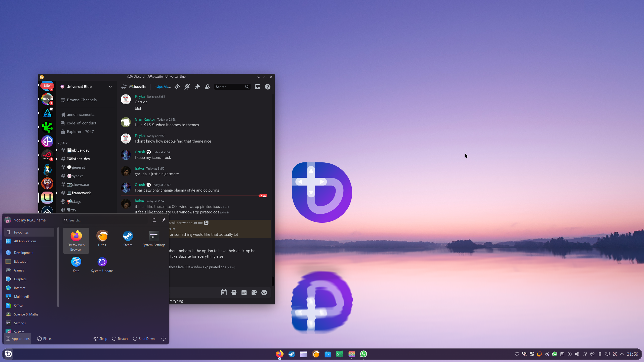Click the Shut Down button
644x362 pixels.
point(144,339)
